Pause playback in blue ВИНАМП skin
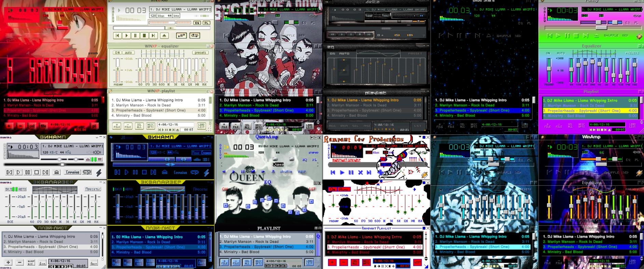644x269 pixels. click(135, 172)
